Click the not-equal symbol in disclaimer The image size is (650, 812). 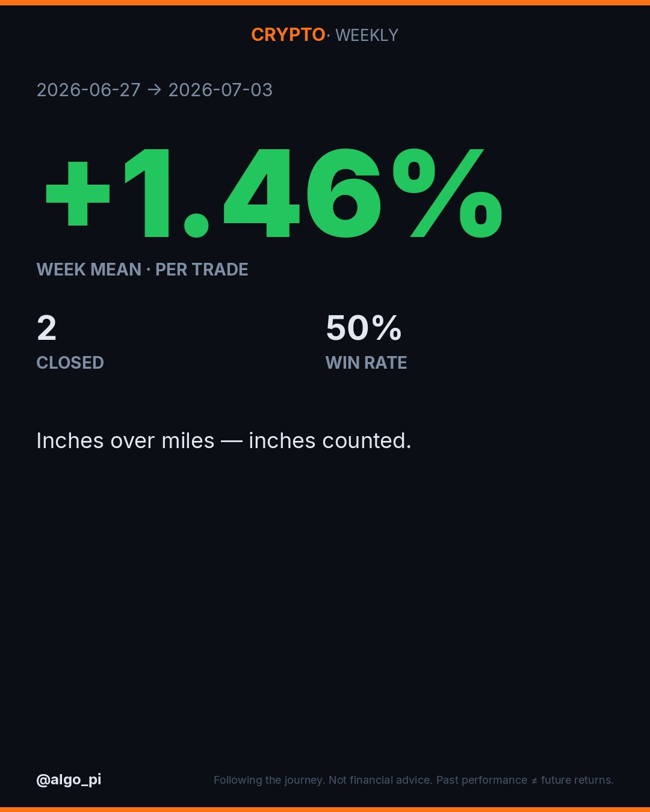click(534, 781)
